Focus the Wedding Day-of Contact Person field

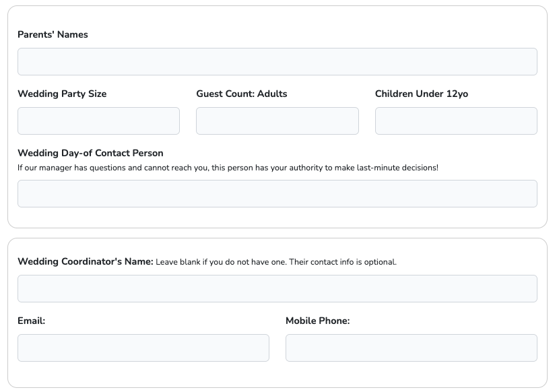(277, 193)
